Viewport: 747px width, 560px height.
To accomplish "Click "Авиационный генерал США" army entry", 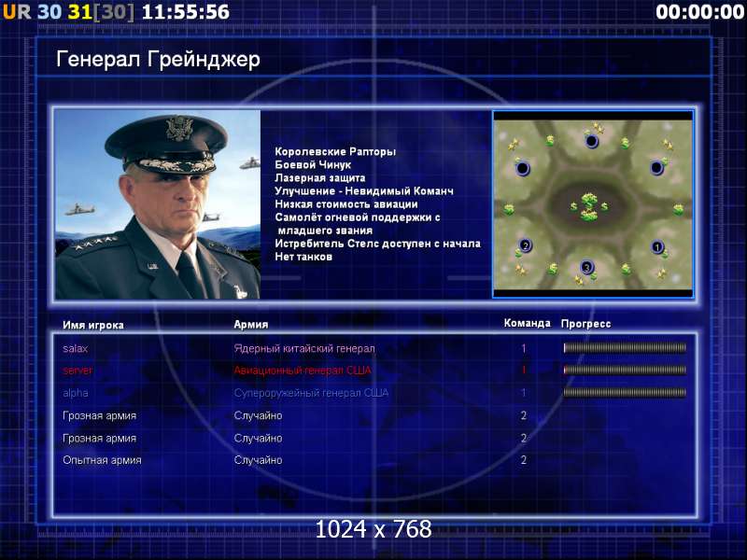I will [x=303, y=371].
